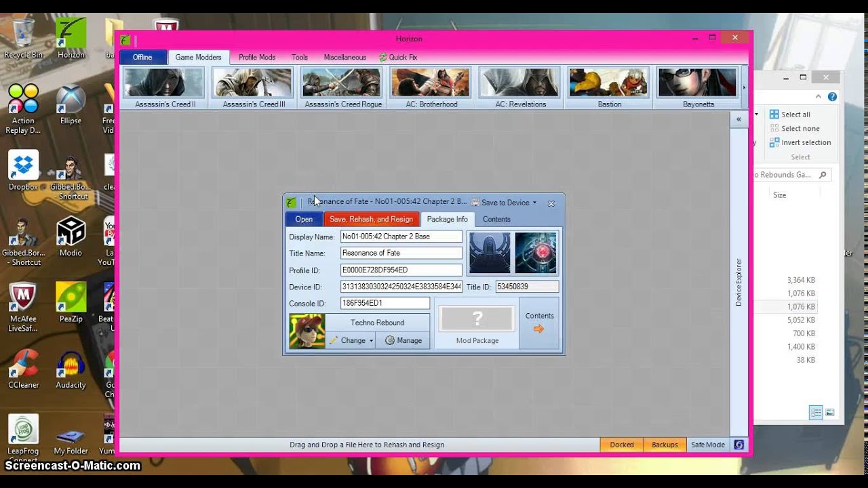
Task: Click the Contents arrow button
Action: [x=539, y=323]
